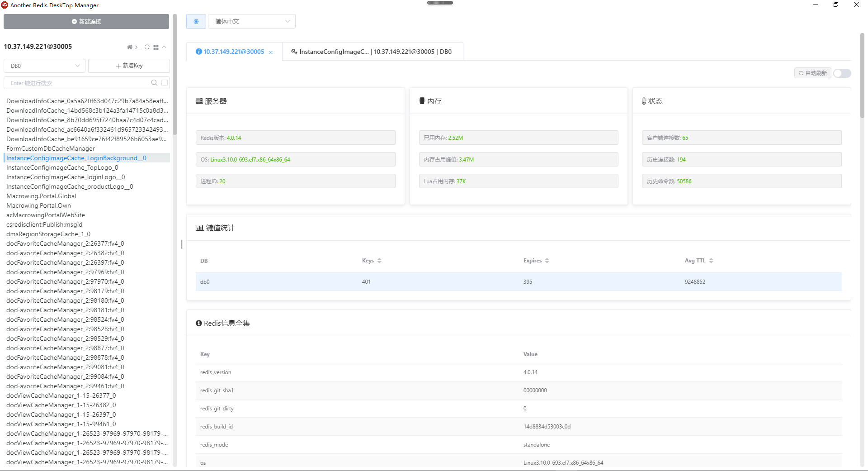Open key docFavoriteCacheManager_2:99461:fv4_0
Viewport: 868px width, 471px height.
click(x=65, y=386)
